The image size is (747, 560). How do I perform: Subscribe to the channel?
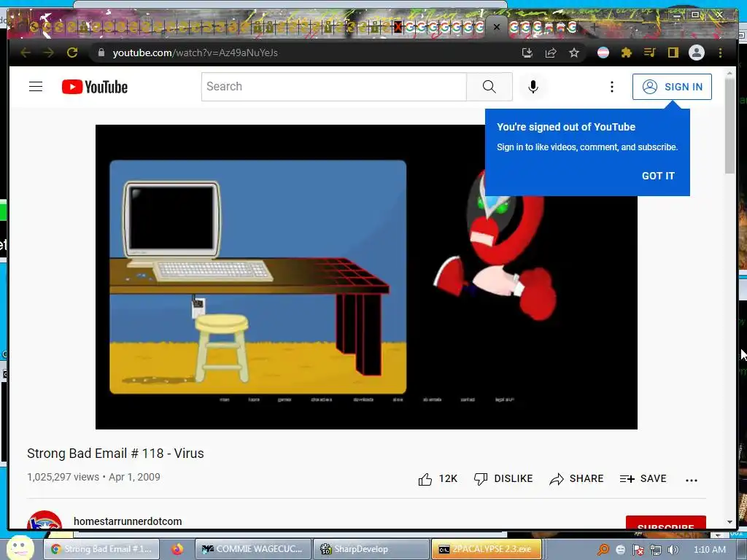click(x=665, y=523)
